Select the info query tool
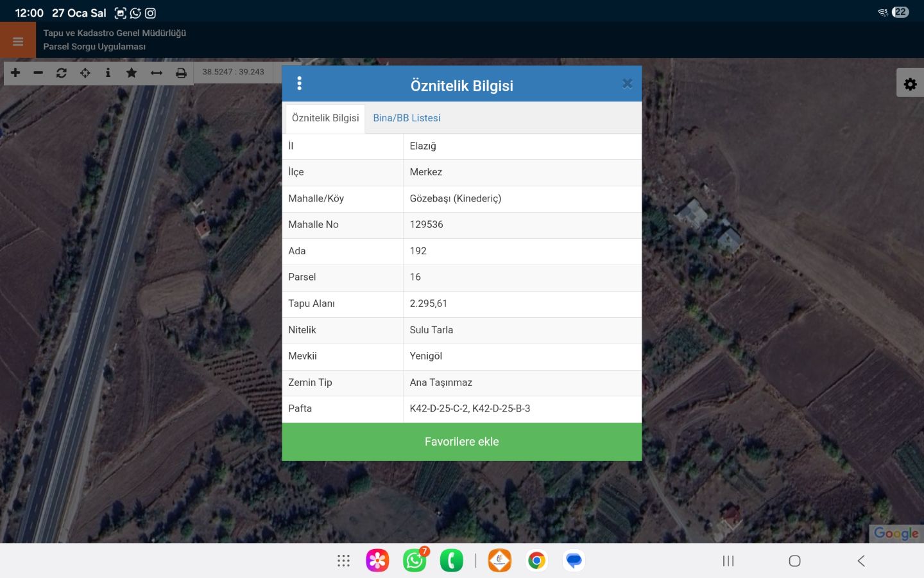The height and width of the screenshot is (578, 924). [108, 73]
